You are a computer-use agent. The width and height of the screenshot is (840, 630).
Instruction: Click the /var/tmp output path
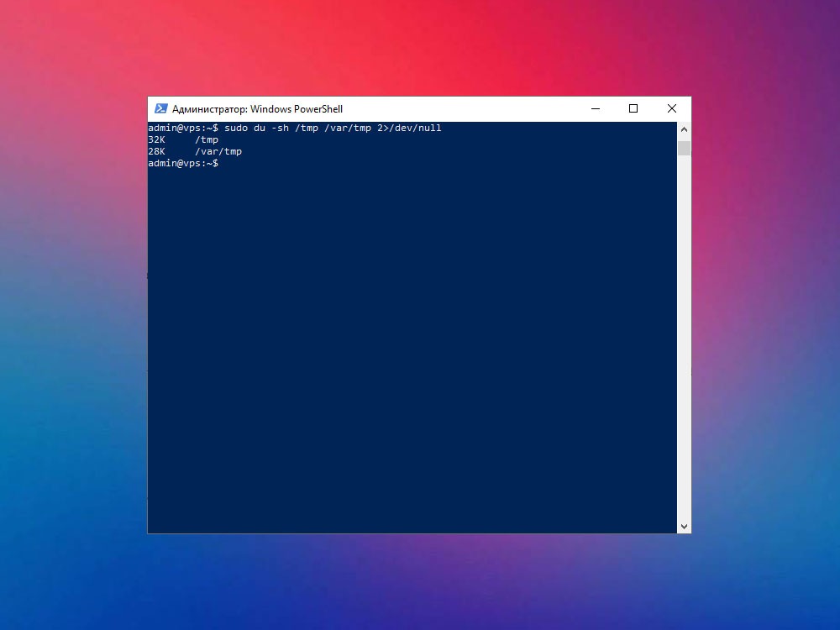(x=218, y=151)
